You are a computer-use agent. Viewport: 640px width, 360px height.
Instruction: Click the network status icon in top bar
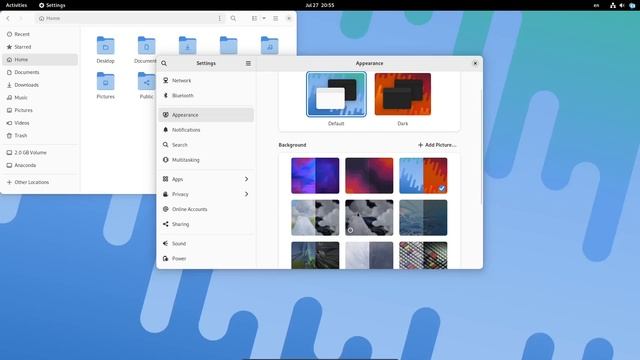tap(613, 5)
